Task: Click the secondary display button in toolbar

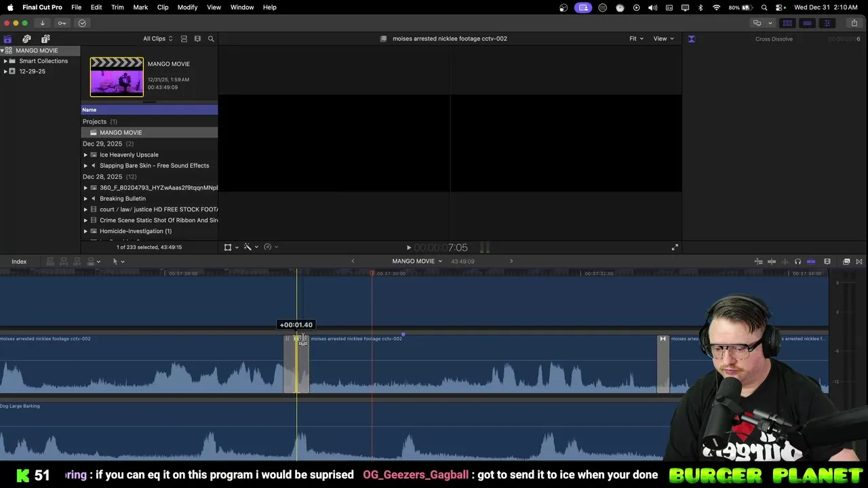Action: (x=757, y=23)
